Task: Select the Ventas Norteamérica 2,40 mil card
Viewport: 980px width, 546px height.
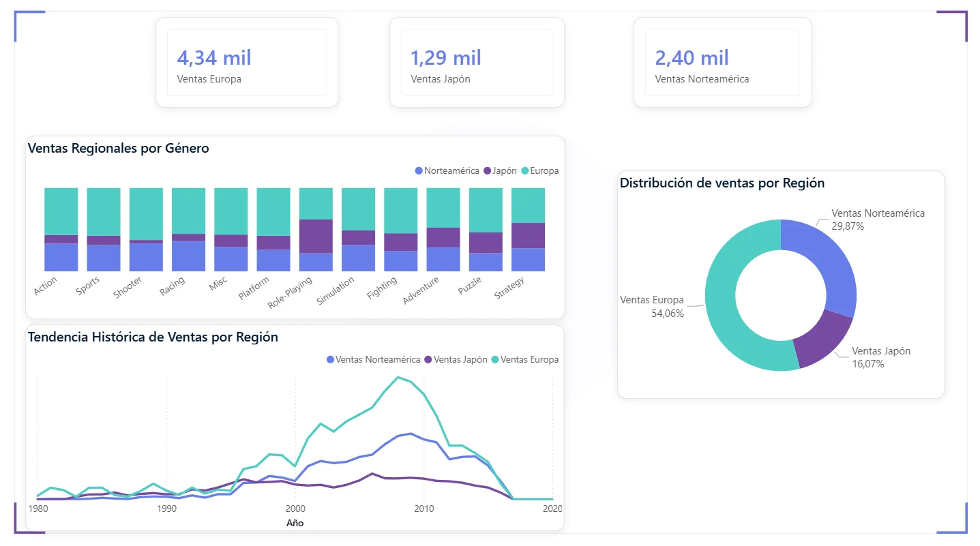Action: (722, 62)
